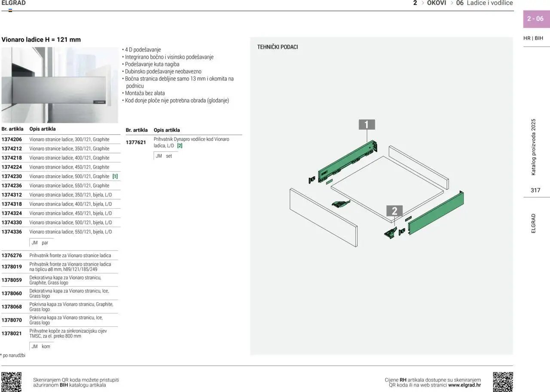Image resolution: width=550 pixels, height=392 pixels.
Task: Click the green [1] reference marker
Action: (x=115, y=176)
